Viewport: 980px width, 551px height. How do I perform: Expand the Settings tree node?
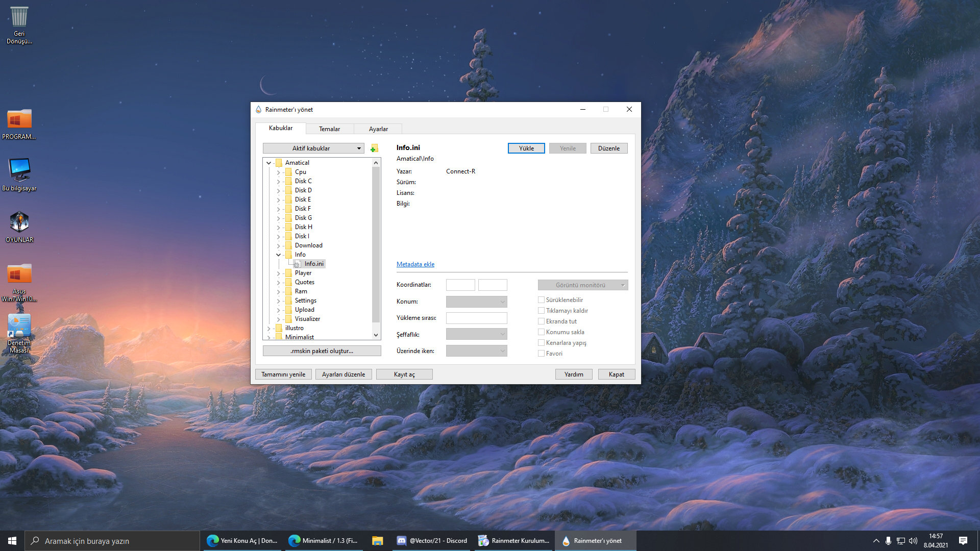point(279,301)
